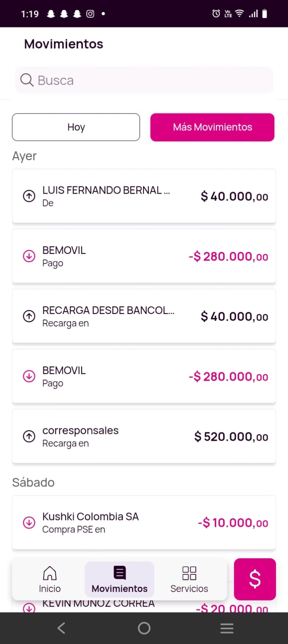Open the Kushki Colombia SA purchase entry
Image resolution: width=288 pixels, height=644 pixels.
pyautogui.click(x=144, y=522)
